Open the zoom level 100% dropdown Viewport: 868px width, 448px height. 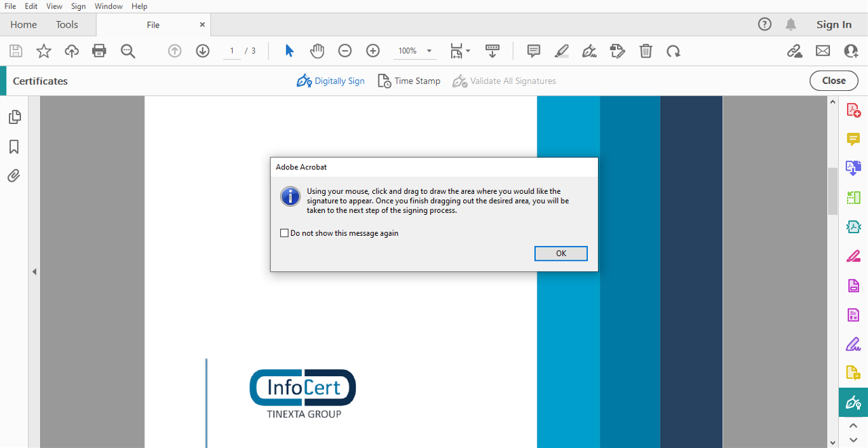[x=429, y=51]
